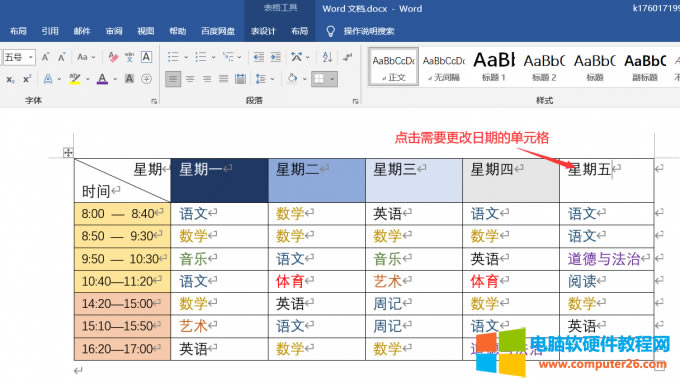Toggle subscript formatting

point(10,79)
